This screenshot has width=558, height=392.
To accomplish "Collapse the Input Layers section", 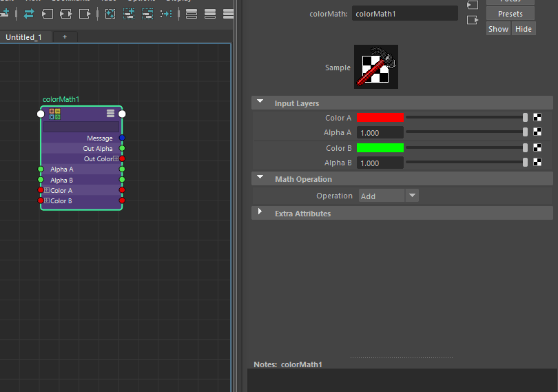I will tap(260, 103).
